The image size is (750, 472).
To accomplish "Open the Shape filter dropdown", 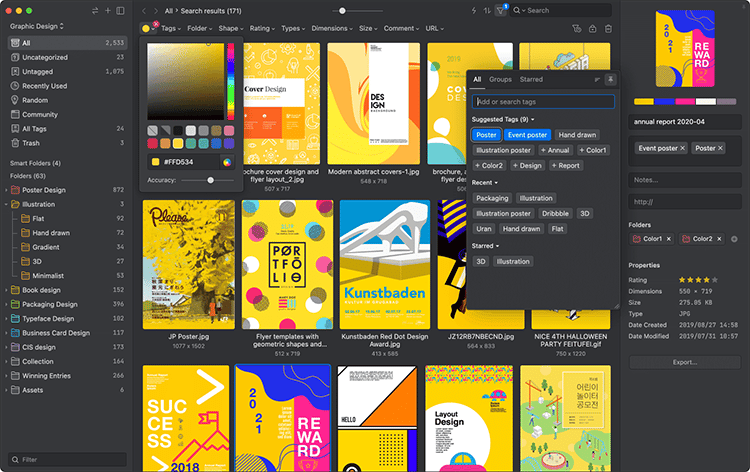I will (229, 29).
